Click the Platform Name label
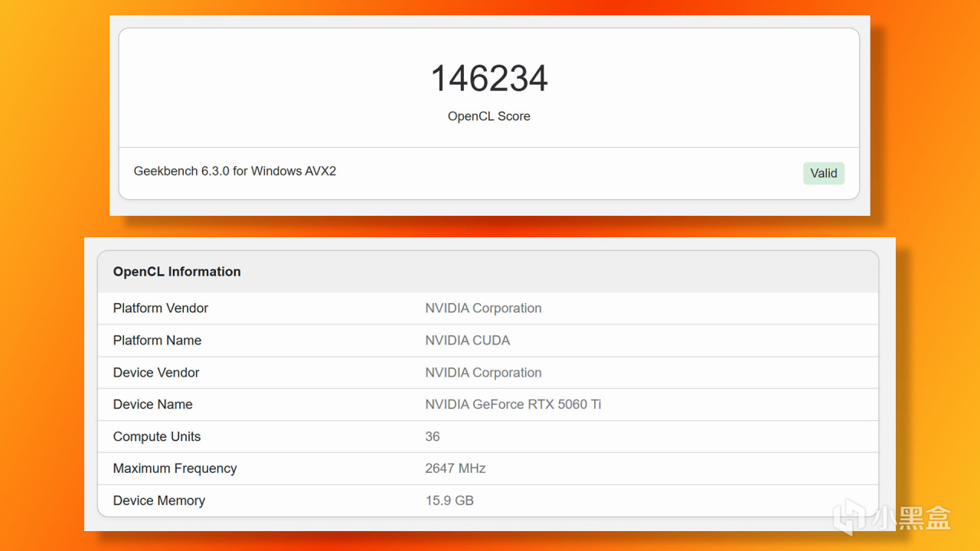Screen dimensions: 980x551 (x=157, y=341)
